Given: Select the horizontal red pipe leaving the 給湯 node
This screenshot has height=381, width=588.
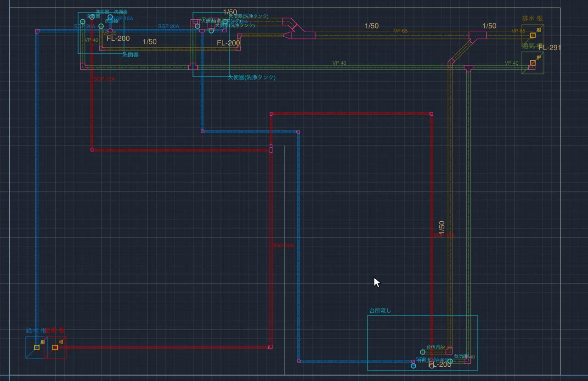Looking at the screenshot, I should pos(163,347).
